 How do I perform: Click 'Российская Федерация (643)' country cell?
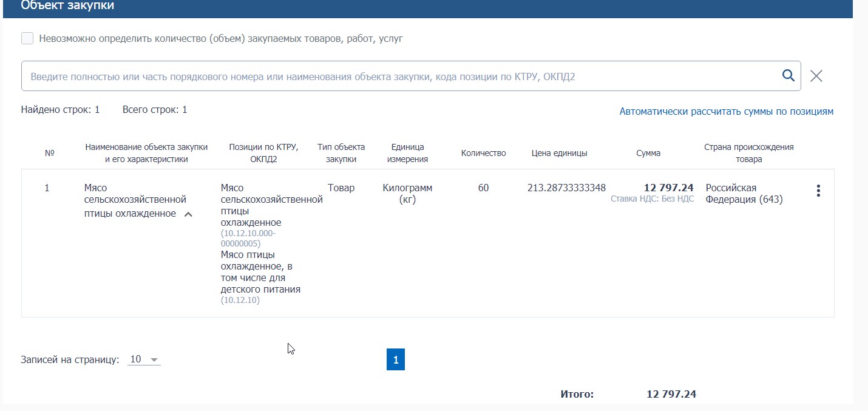coord(744,194)
